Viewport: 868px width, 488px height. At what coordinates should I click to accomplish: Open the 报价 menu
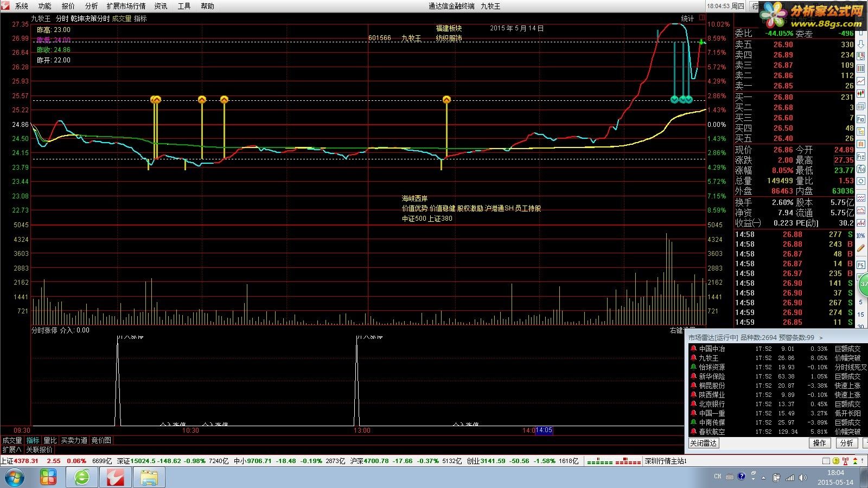tap(68, 6)
